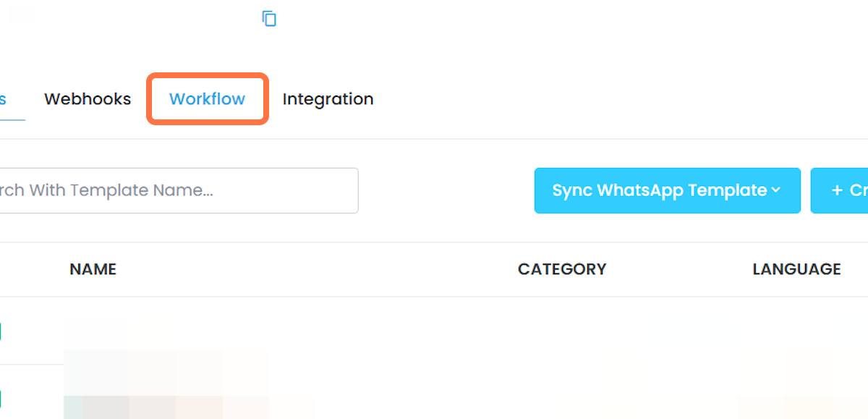Screen dimensions: 868x419
Task: Click the Sync WhatsApp Template button
Action: point(667,190)
